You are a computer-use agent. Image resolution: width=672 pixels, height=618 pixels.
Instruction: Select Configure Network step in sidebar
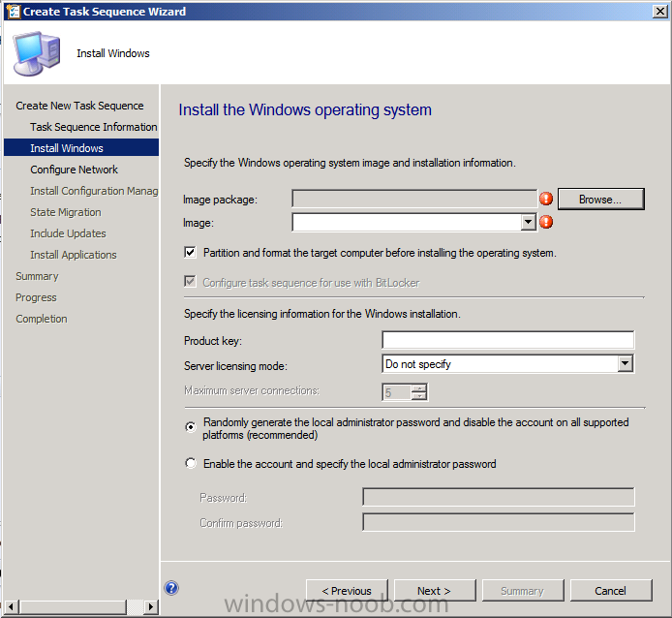tap(74, 170)
